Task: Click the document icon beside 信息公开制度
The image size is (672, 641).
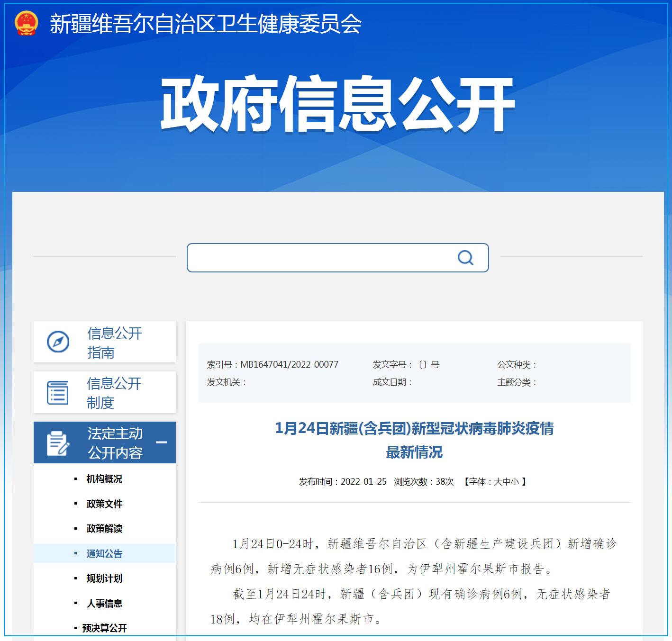Action: (x=57, y=392)
